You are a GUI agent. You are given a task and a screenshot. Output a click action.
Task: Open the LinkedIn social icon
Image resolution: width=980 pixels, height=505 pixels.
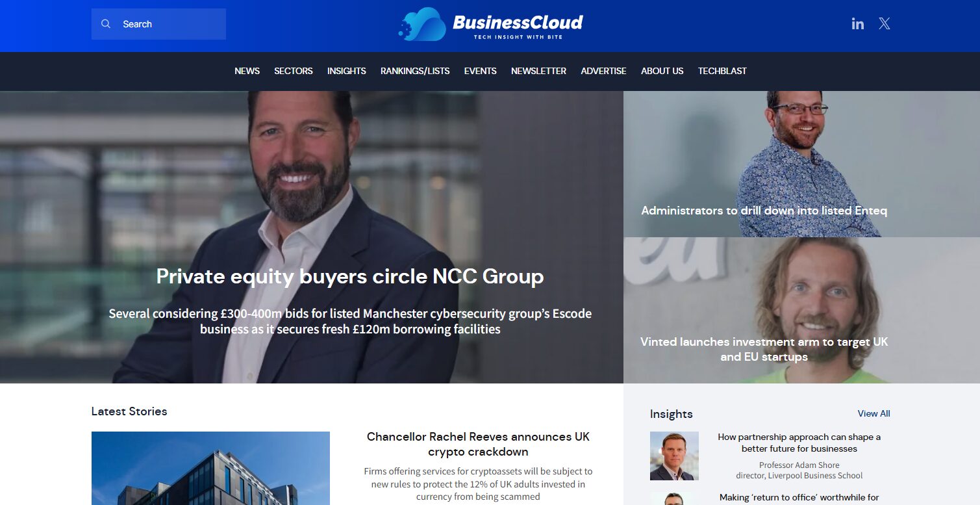pos(858,24)
